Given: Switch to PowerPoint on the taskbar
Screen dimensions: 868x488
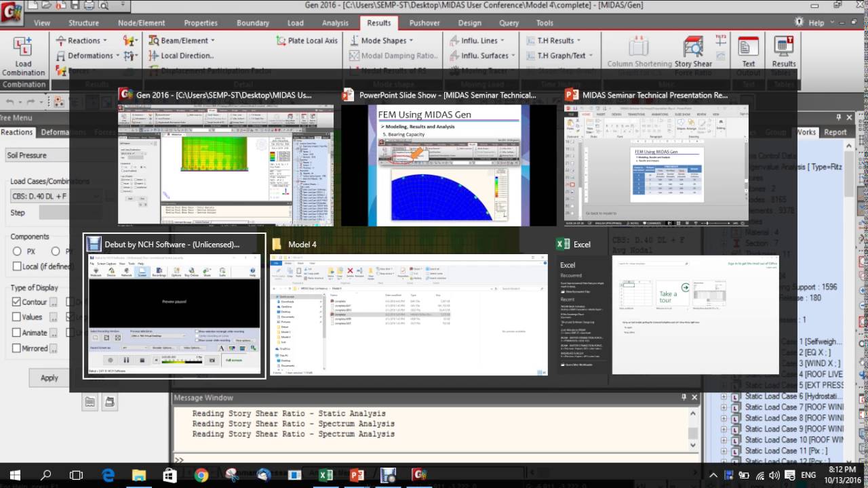Looking at the screenshot, I should (357, 475).
